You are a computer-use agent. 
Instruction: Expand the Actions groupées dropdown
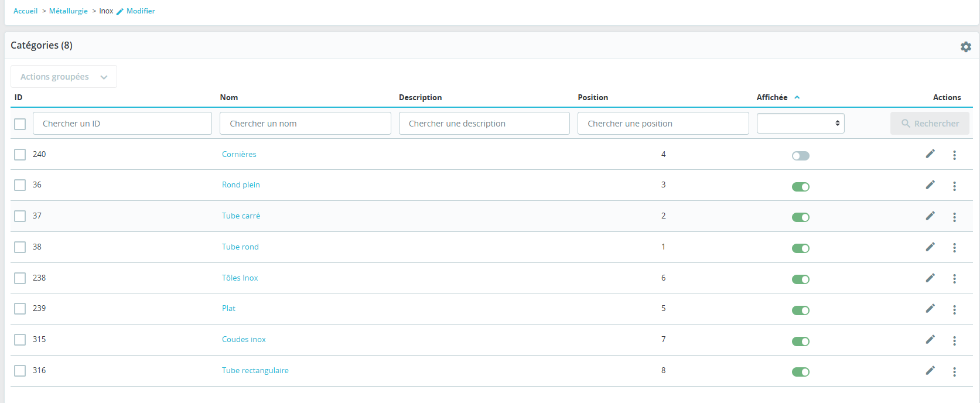click(x=64, y=77)
